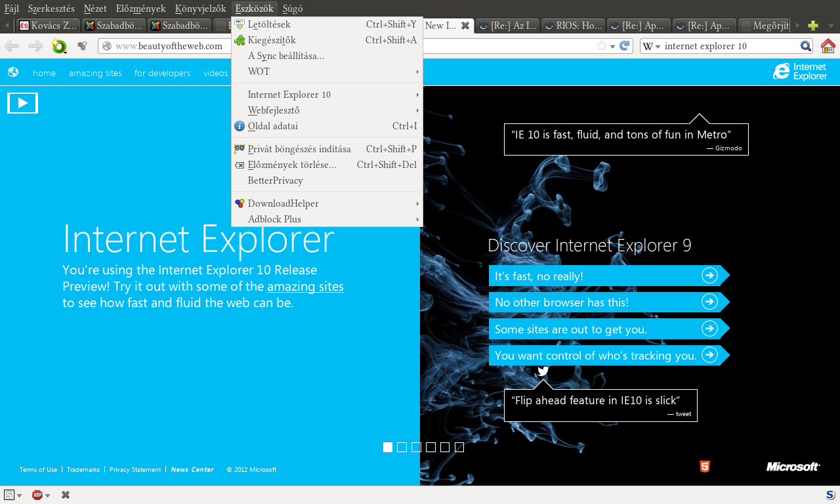Open the ABP icon dropdown arrow

[x=47, y=495]
